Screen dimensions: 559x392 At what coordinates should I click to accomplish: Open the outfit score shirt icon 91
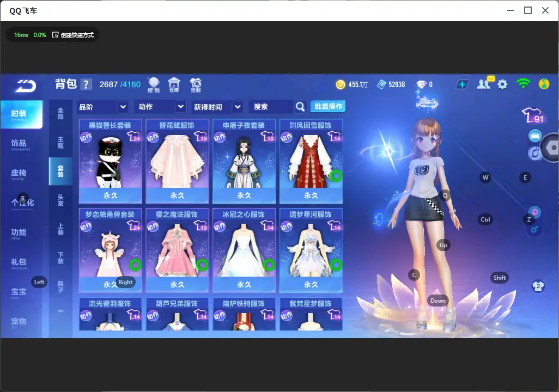pyautogui.click(x=533, y=115)
